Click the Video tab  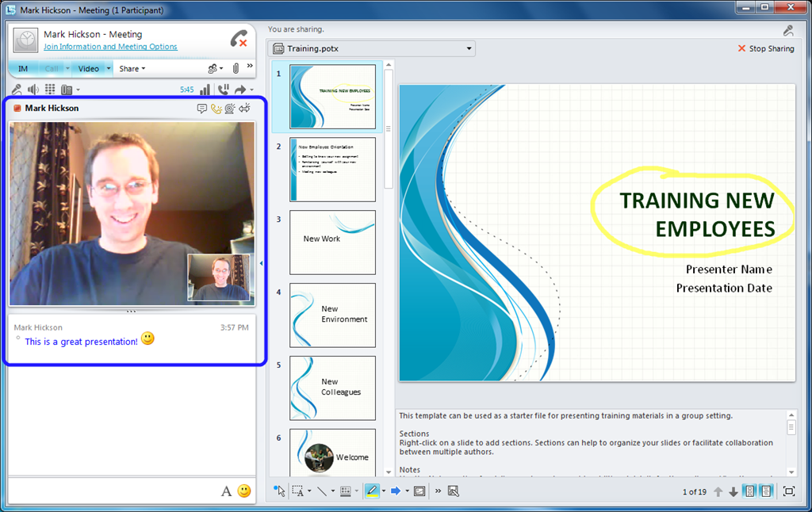pyautogui.click(x=89, y=68)
